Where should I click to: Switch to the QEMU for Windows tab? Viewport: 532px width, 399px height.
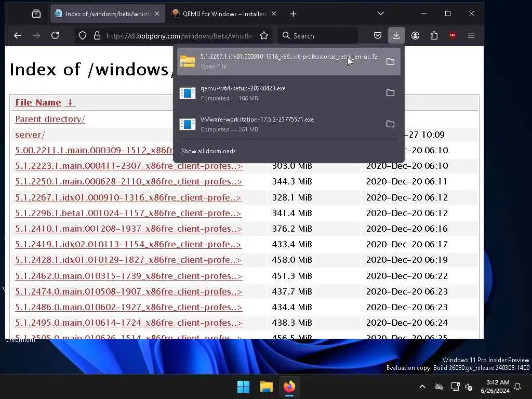(x=224, y=14)
